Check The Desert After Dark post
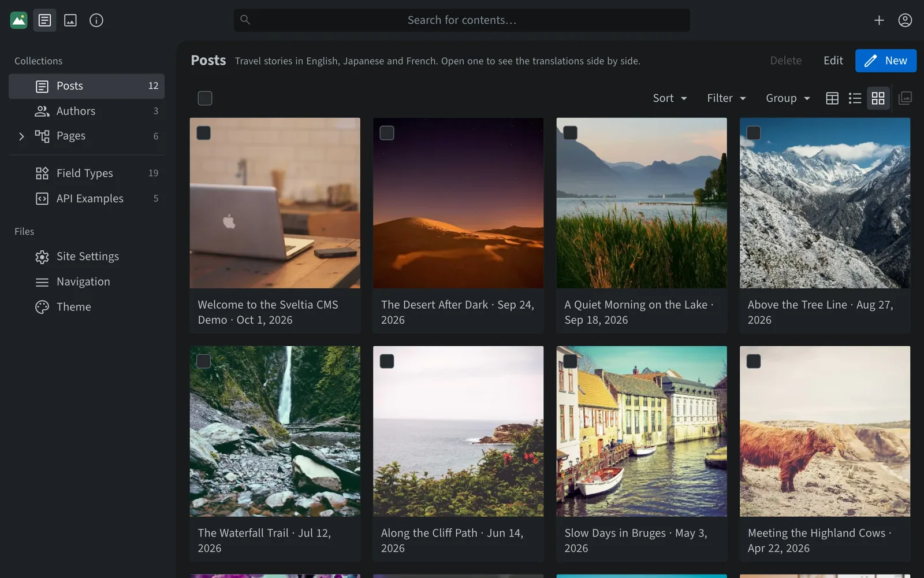The image size is (924, 578). pos(387,133)
